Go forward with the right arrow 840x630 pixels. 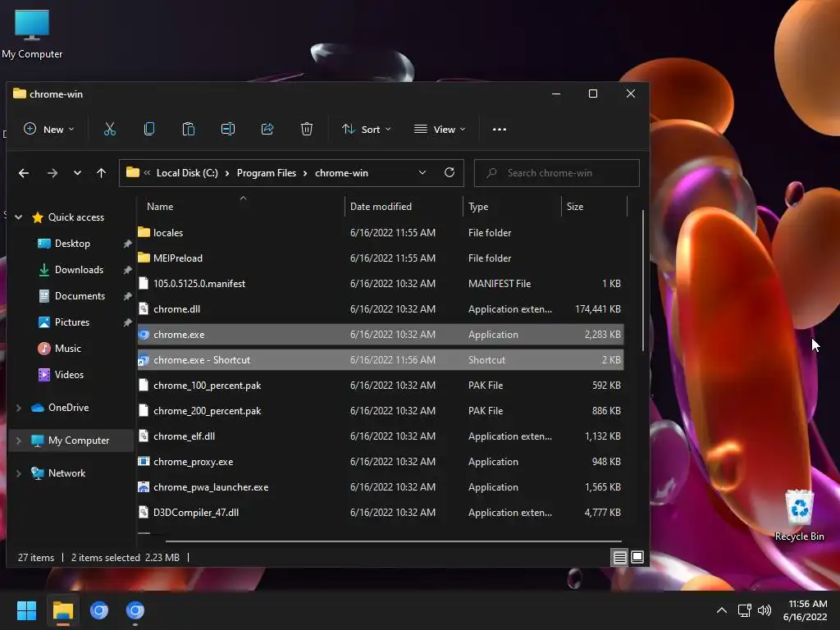tap(52, 173)
